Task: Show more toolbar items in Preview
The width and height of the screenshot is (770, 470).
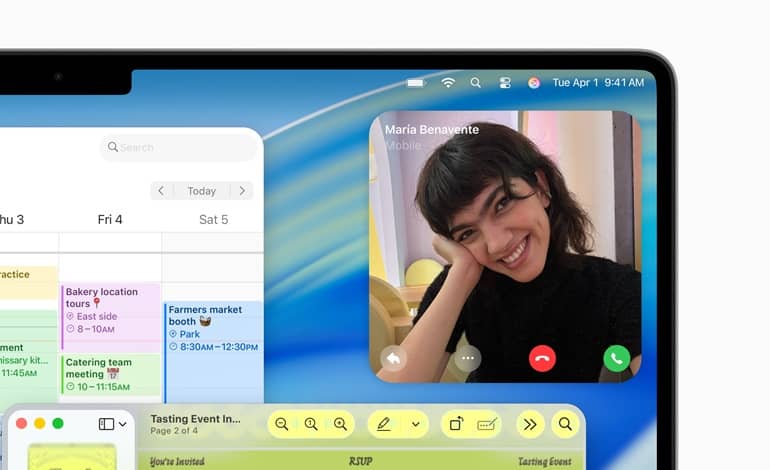Action: 530,424
